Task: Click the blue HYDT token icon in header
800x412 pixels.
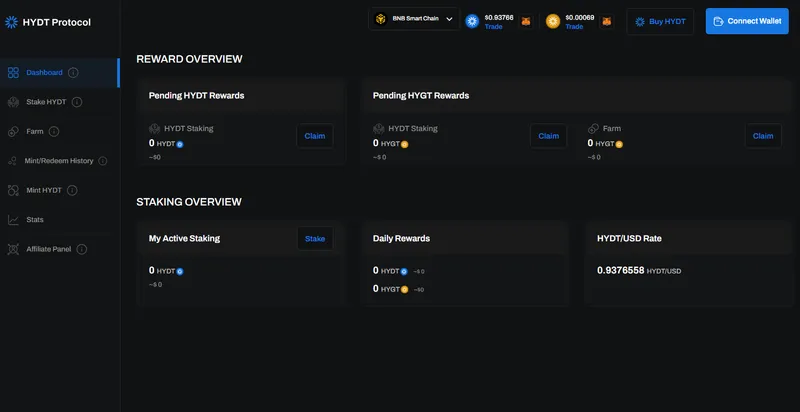Action: tap(472, 21)
